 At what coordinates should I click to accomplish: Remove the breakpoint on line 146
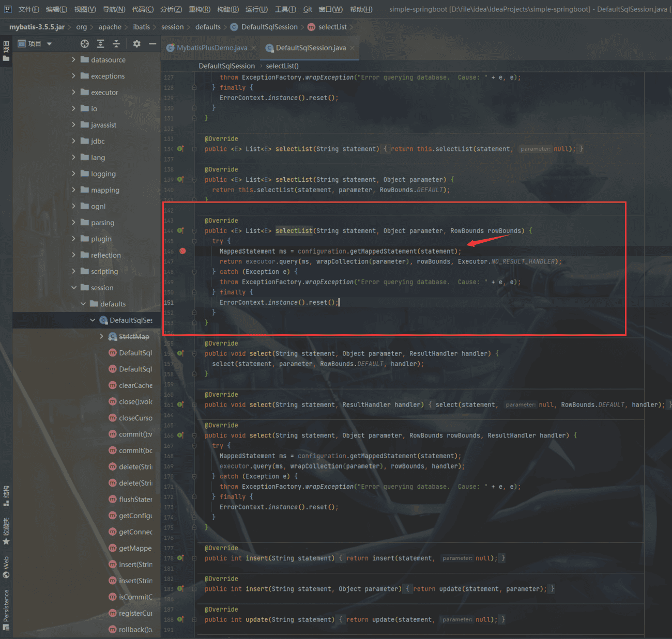point(182,251)
